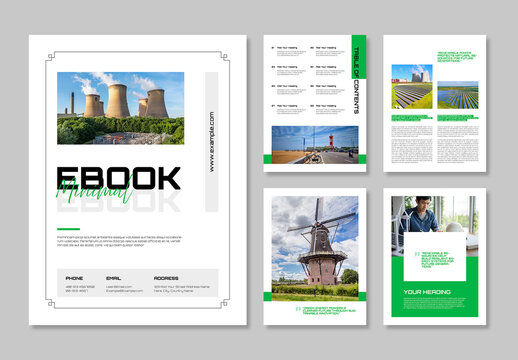The width and height of the screenshot is (518, 360).
Task: Click the ADDRESS label on the cover
Action: click(x=166, y=278)
